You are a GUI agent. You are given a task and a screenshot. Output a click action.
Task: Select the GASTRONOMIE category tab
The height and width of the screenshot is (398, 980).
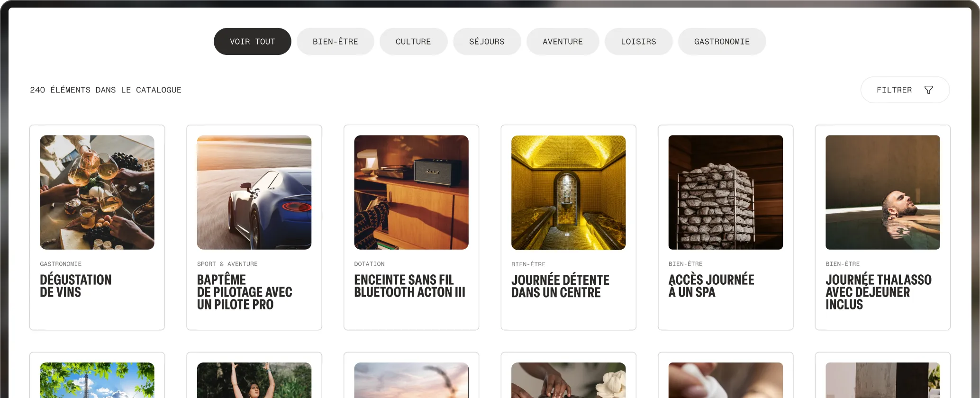722,42
